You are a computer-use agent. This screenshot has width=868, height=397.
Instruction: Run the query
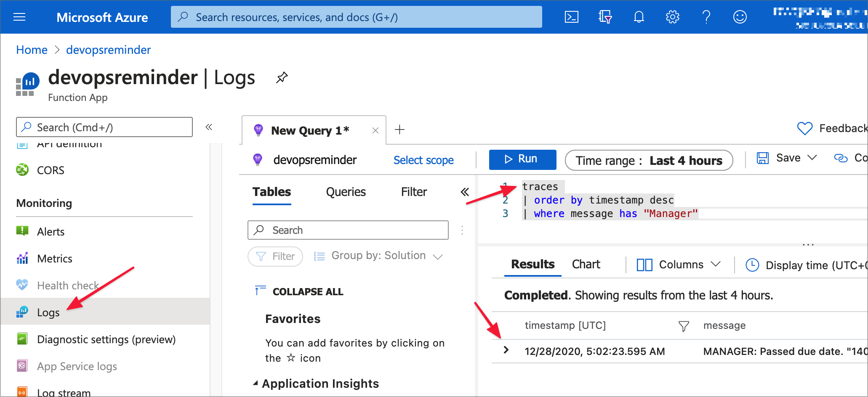tap(522, 159)
